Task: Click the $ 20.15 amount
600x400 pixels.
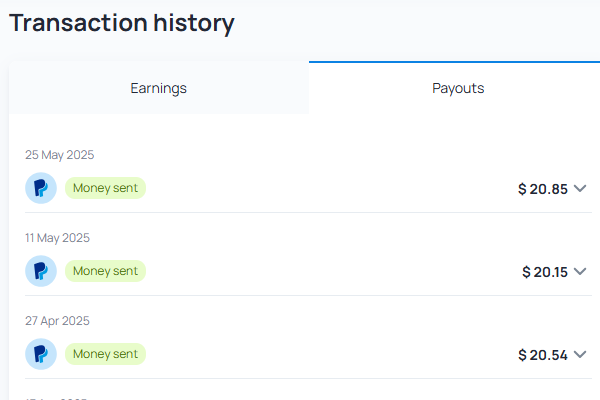Action: [545, 272]
